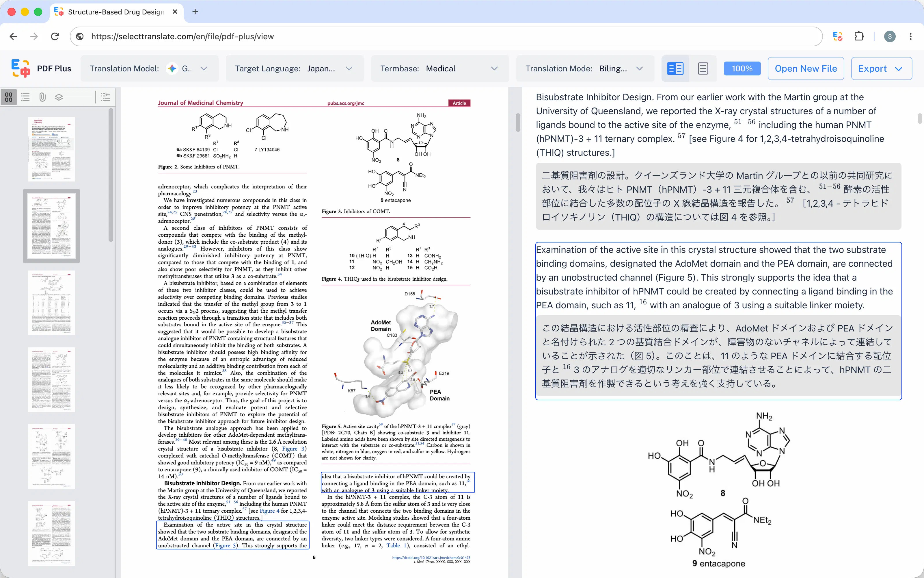Screen dimensions: 924x578
Task: Open the Figure 4 link in text
Action: 270,511
